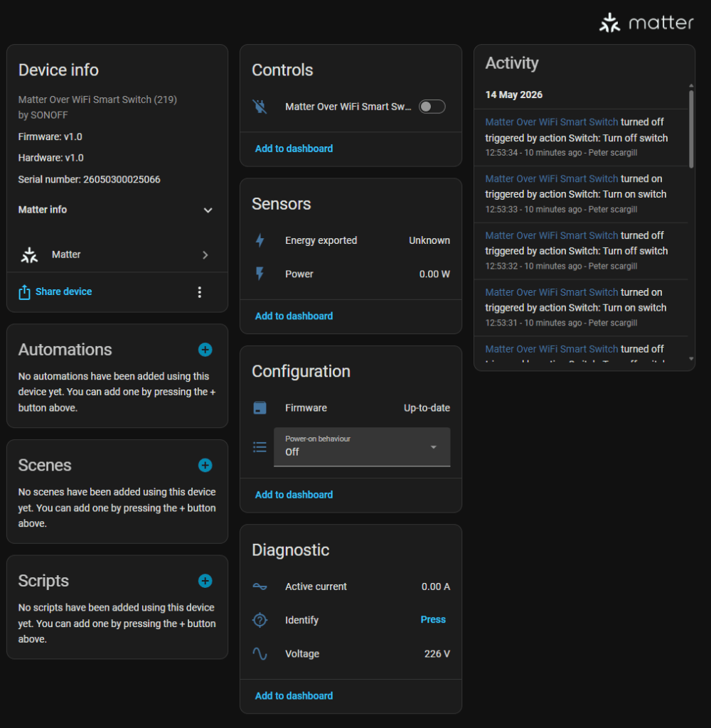
Task: Click the Activity scrollbar down arrow
Action: 691,358
